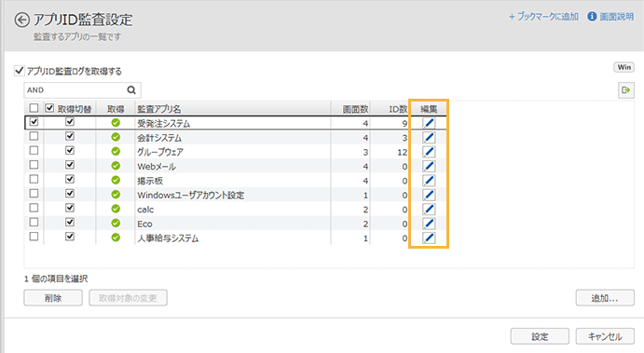Toggle the 取得切替 header checkbox

[49, 108]
